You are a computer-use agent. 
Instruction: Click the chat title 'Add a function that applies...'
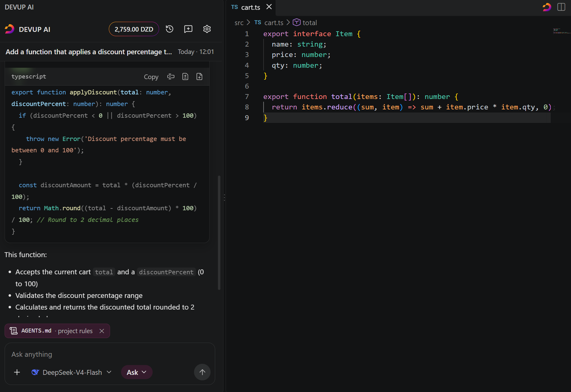(89, 52)
